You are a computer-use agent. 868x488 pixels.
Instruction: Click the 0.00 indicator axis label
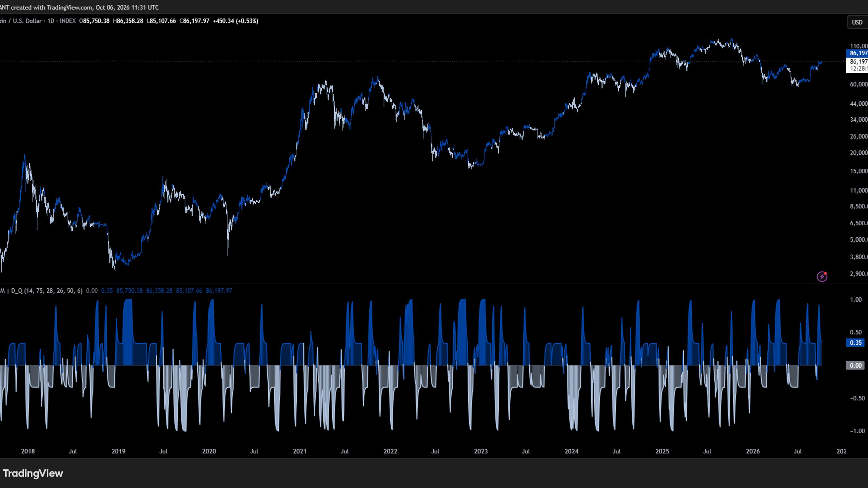point(855,365)
